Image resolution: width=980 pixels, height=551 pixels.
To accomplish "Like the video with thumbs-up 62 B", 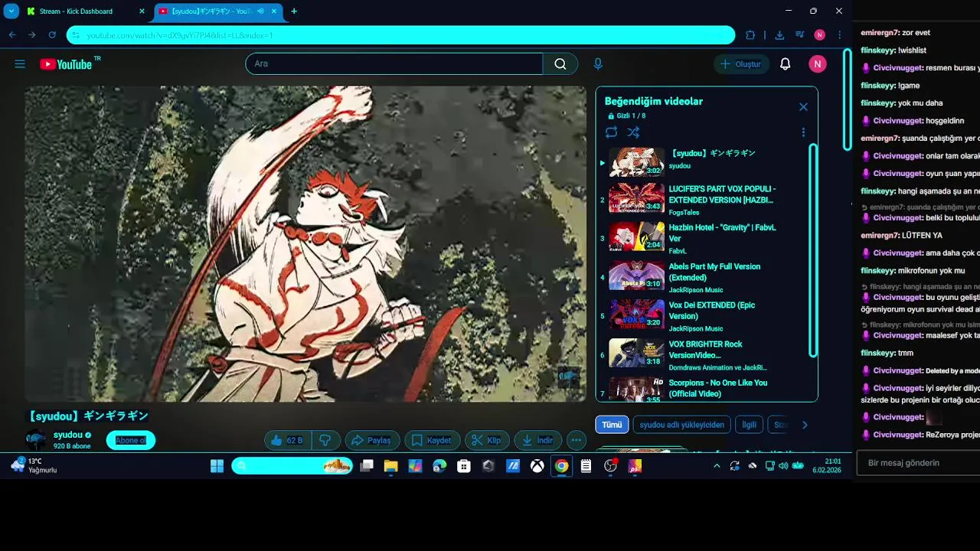I will point(288,440).
